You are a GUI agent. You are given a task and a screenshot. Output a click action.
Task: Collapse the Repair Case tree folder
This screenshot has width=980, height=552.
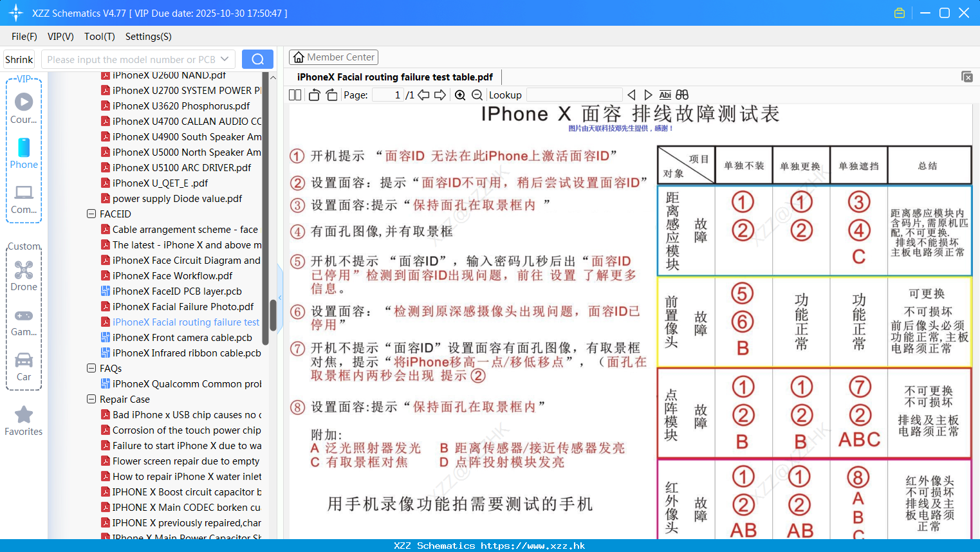(91, 399)
